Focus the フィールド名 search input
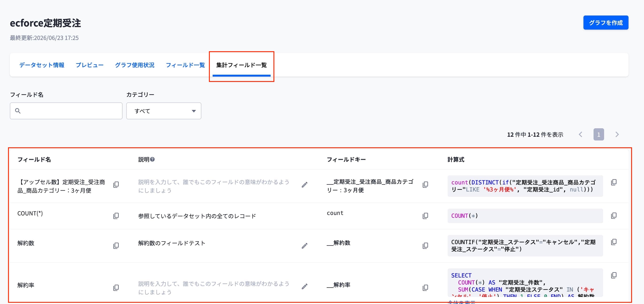644x304 pixels. pos(66,111)
